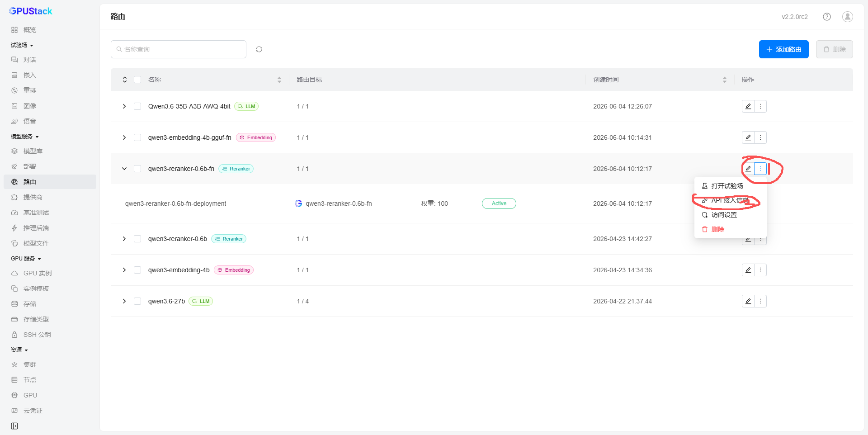This screenshot has width=868, height=435.
Task: Choose 打开试验场 from the actions menu
Action: (731, 186)
